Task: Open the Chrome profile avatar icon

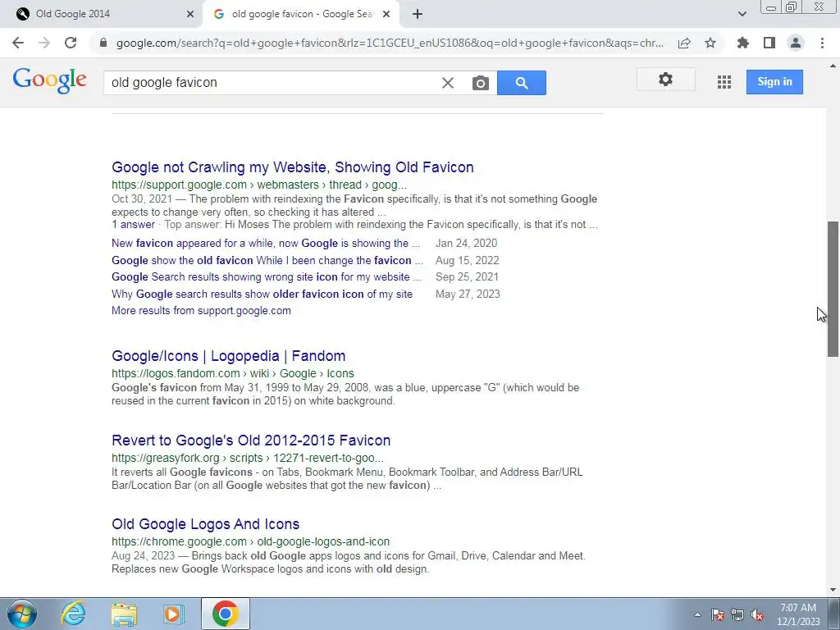Action: point(796,43)
